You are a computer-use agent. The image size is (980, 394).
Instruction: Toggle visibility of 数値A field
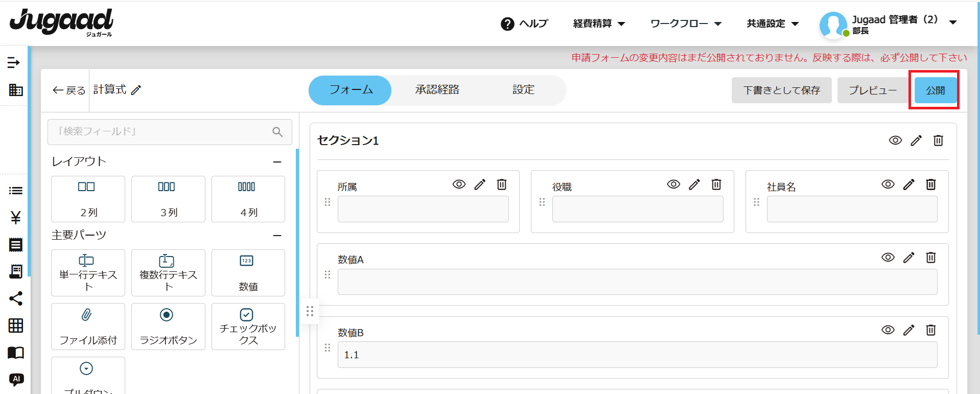tap(888, 258)
